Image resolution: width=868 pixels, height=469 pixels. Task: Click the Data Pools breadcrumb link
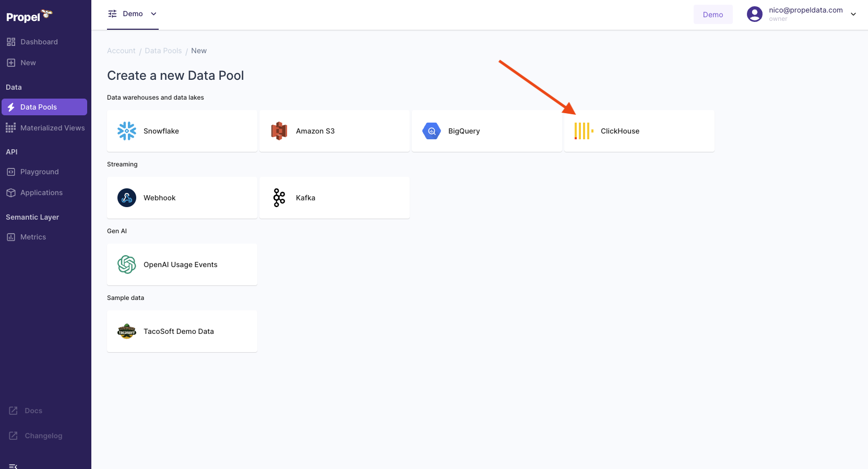163,51
